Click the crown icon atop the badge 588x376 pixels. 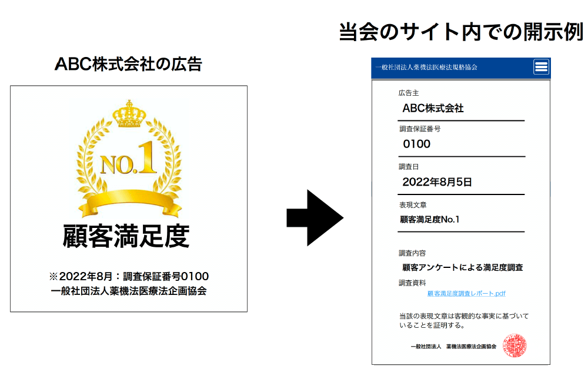tap(129, 116)
